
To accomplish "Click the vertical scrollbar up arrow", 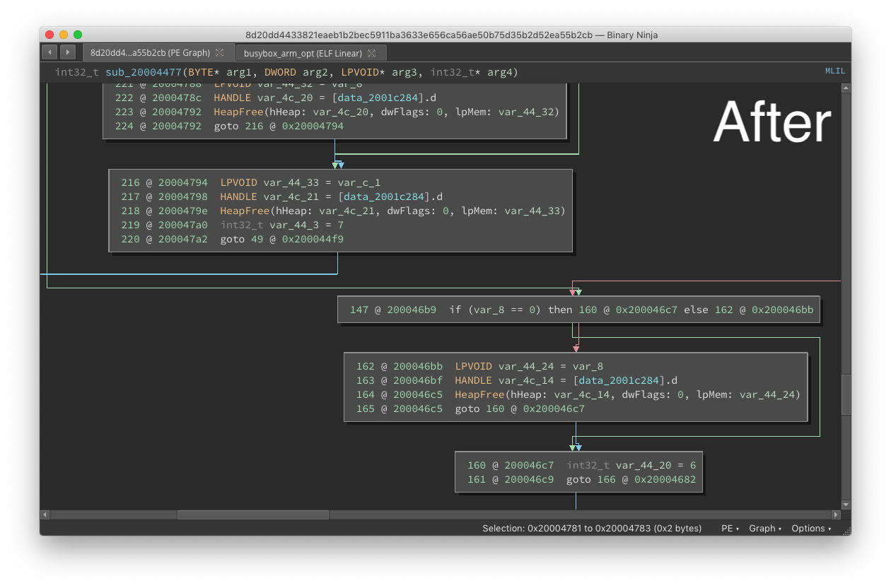I will point(846,88).
